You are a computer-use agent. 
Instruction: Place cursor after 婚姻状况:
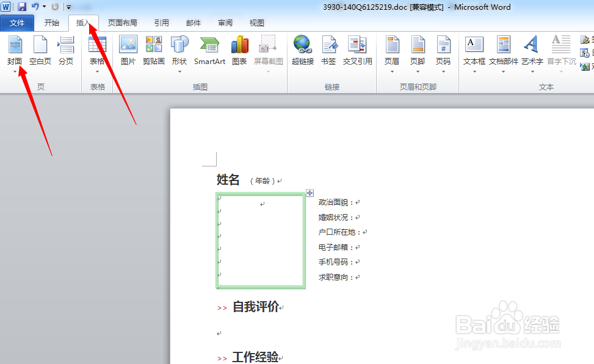(x=357, y=218)
